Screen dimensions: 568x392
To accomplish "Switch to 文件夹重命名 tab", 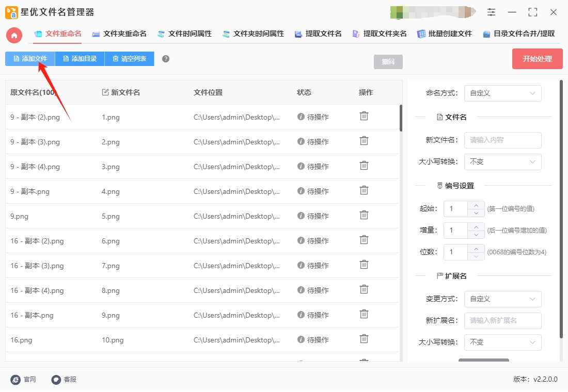I will (119, 34).
